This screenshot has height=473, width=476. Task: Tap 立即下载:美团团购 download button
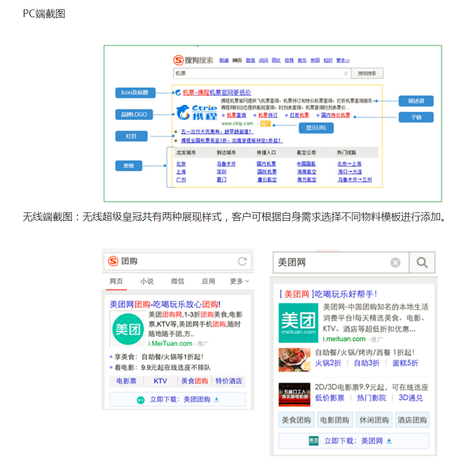177,399
